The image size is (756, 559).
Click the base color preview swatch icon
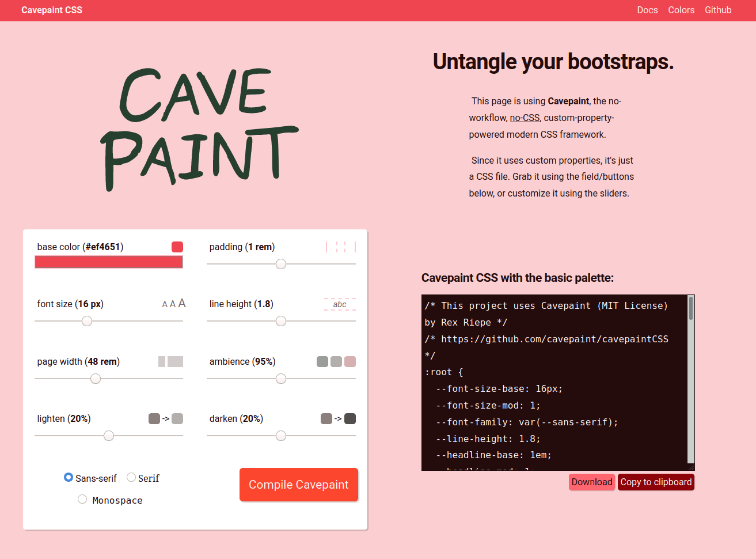(177, 247)
